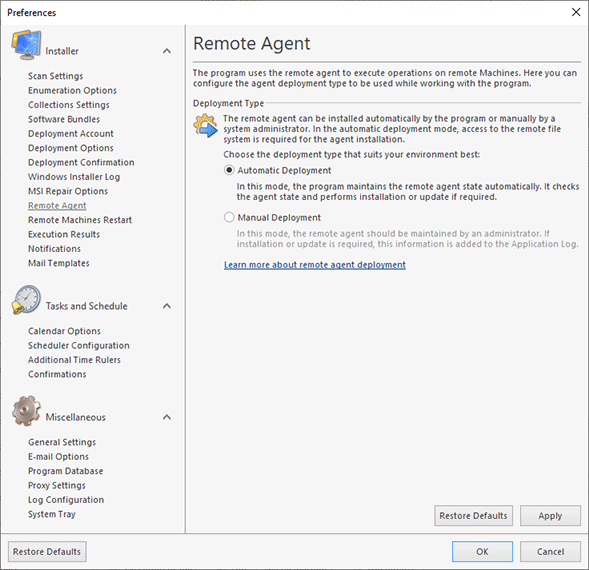Viewport: 589px width, 570px height.
Task: Click the Apply button
Action: point(550,516)
